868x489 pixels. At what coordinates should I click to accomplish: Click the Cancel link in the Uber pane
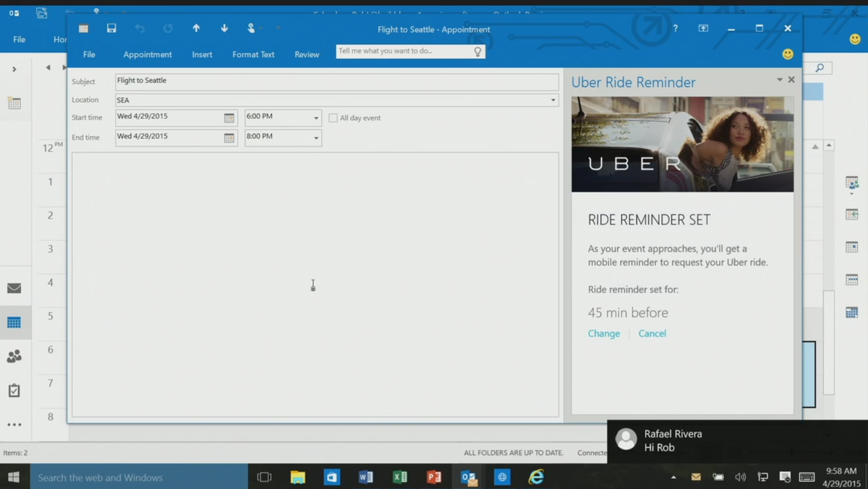652,333
